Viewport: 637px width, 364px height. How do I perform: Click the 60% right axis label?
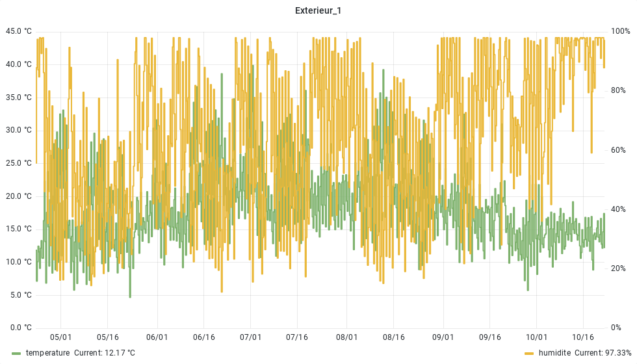[619, 150]
